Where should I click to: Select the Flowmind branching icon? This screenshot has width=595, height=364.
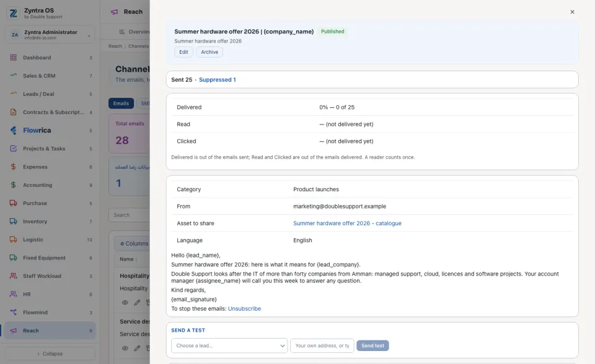[x=13, y=312]
